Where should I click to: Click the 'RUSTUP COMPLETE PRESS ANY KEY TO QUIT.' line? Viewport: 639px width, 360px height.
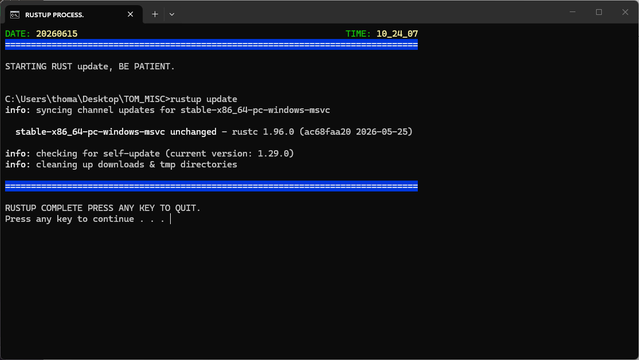(x=103, y=208)
